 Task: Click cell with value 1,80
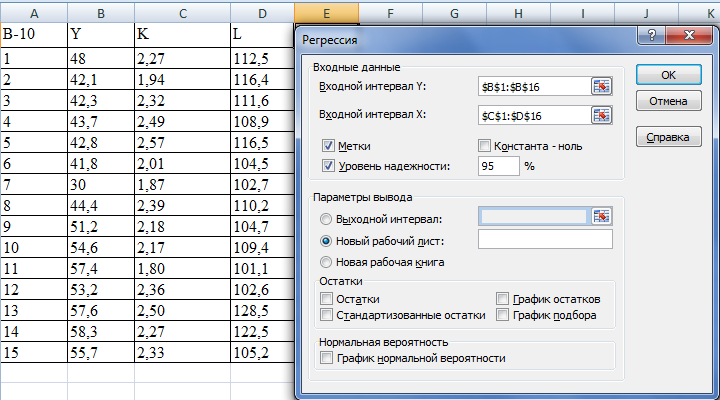click(183, 268)
